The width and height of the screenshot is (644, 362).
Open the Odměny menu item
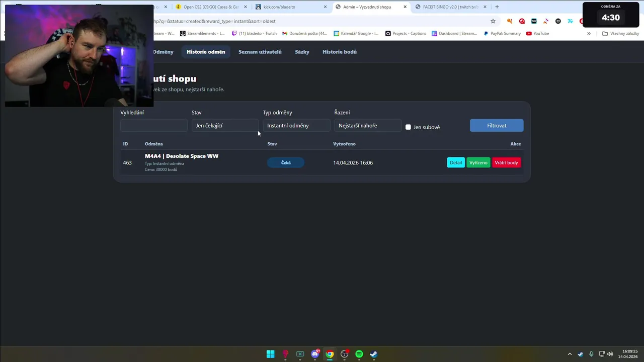(x=163, y=52)
